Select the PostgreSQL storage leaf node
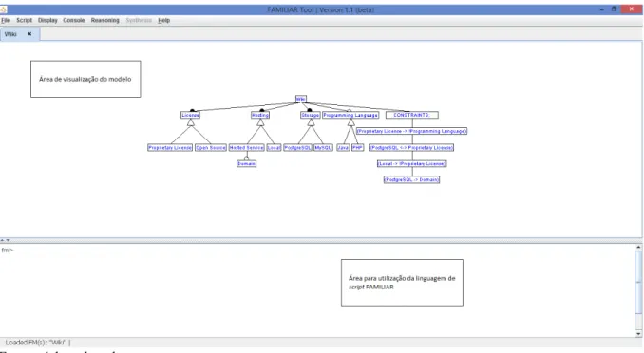This screenshot has width=644, height=353. tap(297, 147)
